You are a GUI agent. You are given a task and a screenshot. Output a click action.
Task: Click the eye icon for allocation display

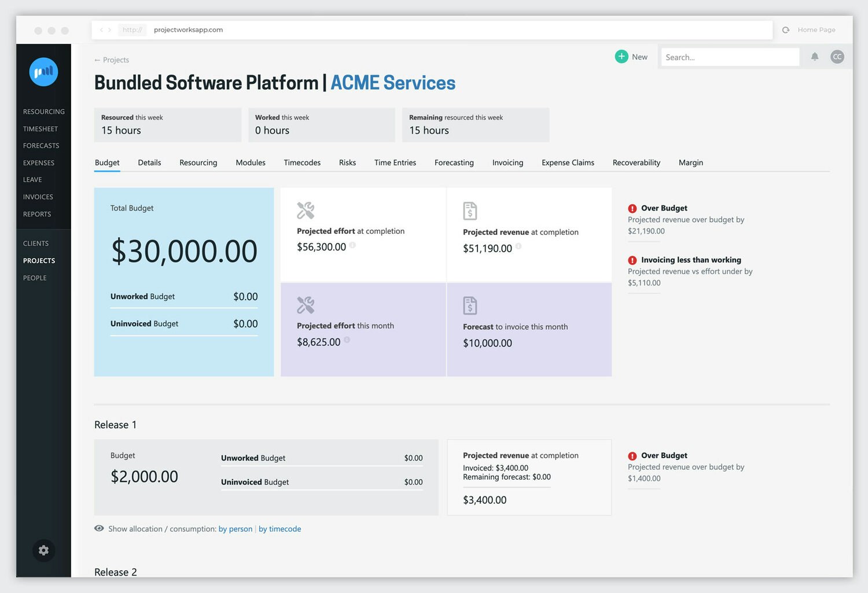pos(99,528)
